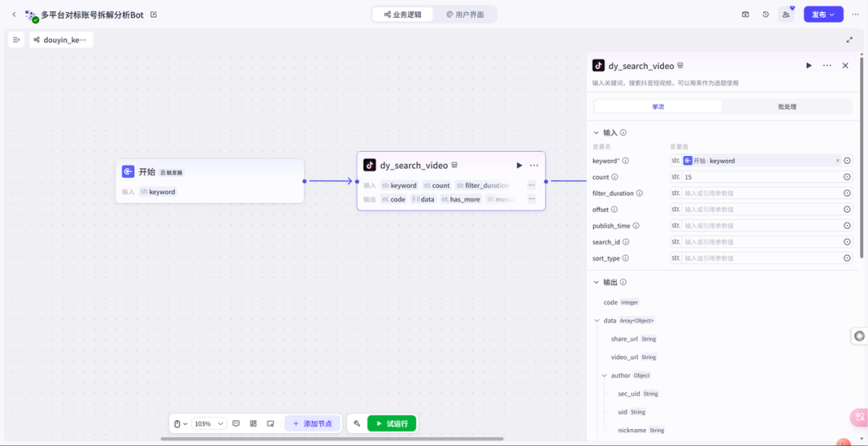Open collaborators icon in top bar
Viewport: 868px width, 446px height.
(786, 14)
